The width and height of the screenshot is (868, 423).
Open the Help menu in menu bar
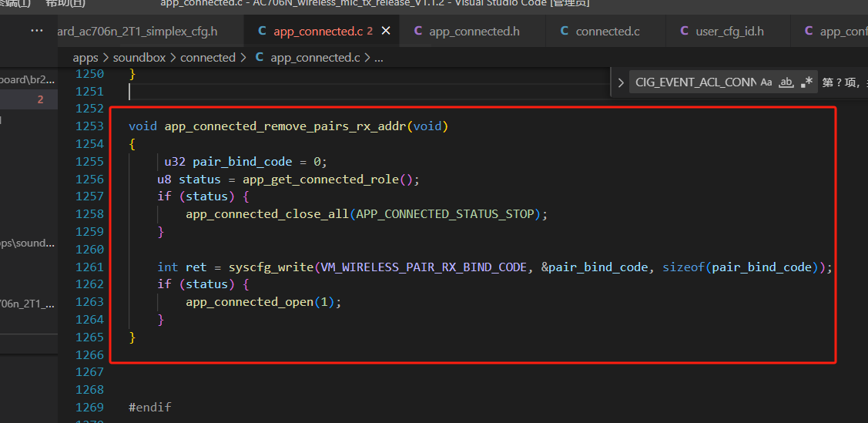click(65, 3)
